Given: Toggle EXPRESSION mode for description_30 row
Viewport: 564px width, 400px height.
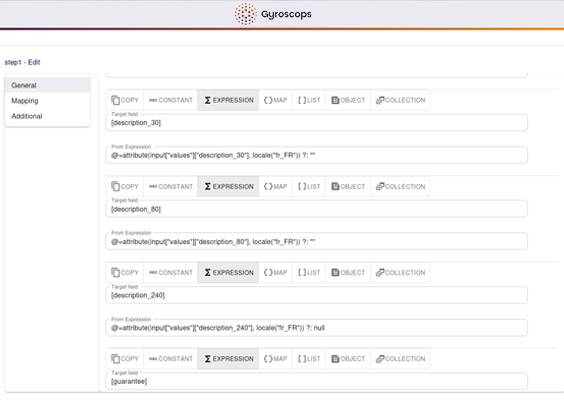Looking at the screenshot, I should click(228, 100).
